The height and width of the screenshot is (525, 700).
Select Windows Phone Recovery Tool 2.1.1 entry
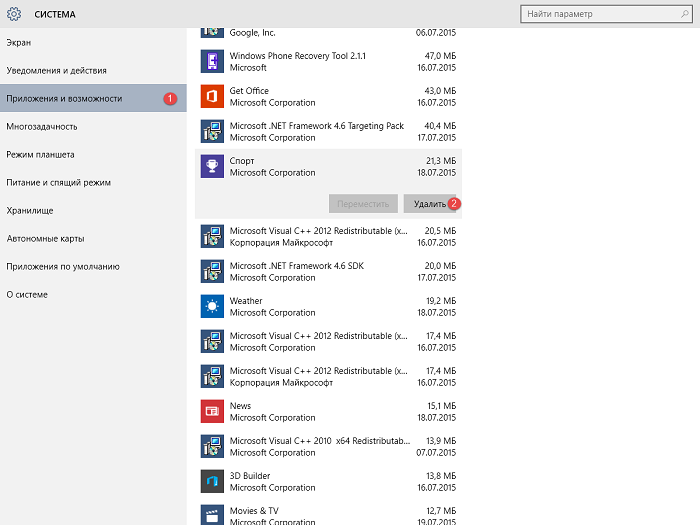pyautogui.click(x=328, y=61)
